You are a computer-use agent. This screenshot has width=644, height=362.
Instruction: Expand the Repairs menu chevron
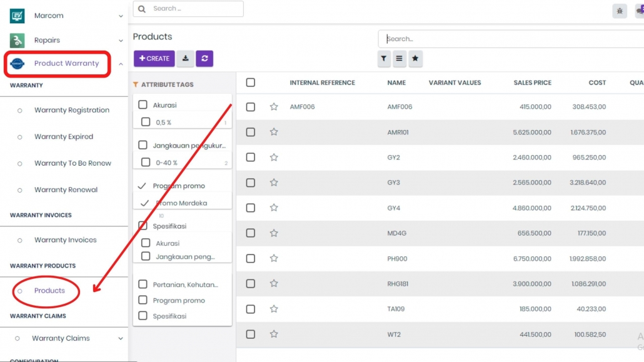[x=121, y=41]
